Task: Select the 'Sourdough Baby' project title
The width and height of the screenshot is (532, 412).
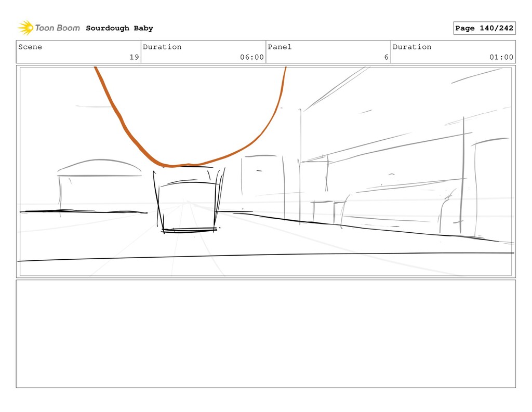Action: coord(119,28)
